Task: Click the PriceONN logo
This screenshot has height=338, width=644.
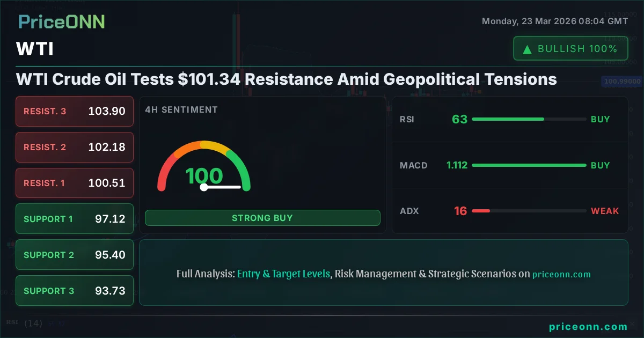Action: [x=61, y=22]
